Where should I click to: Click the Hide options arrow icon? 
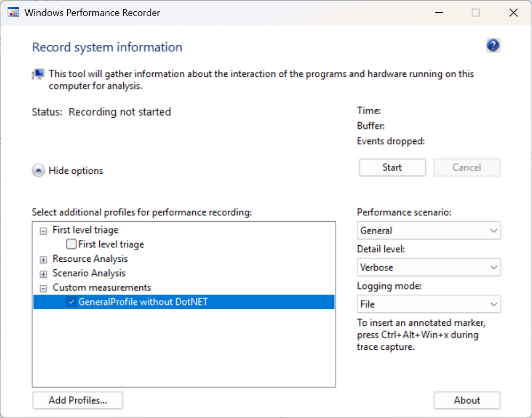pyautogui.click(x=38, y=171)
